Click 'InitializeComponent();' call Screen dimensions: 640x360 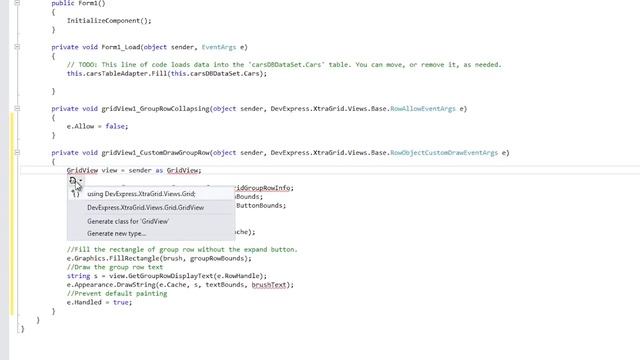109,21
